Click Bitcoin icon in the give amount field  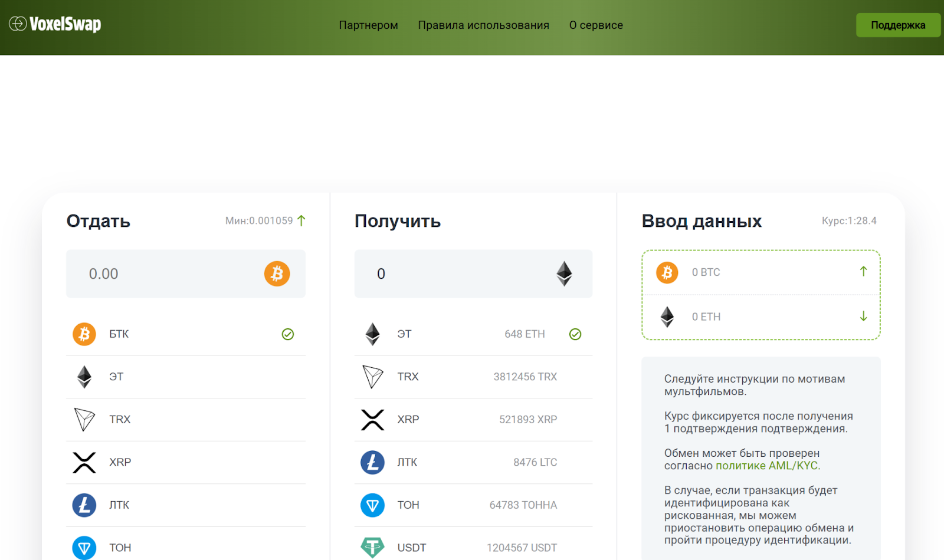click(277, 274)
